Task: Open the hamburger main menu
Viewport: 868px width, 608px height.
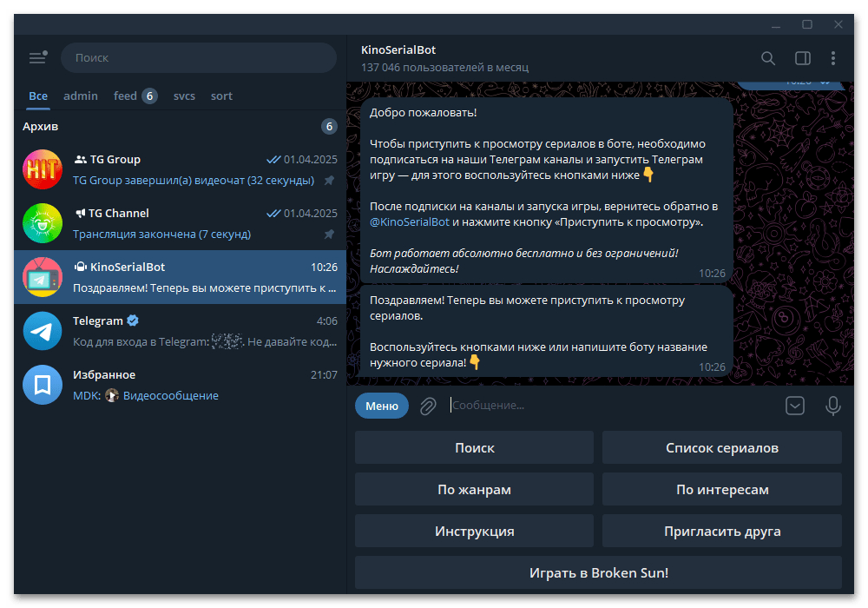Action: pyautogui.click(x=37, y=57)
